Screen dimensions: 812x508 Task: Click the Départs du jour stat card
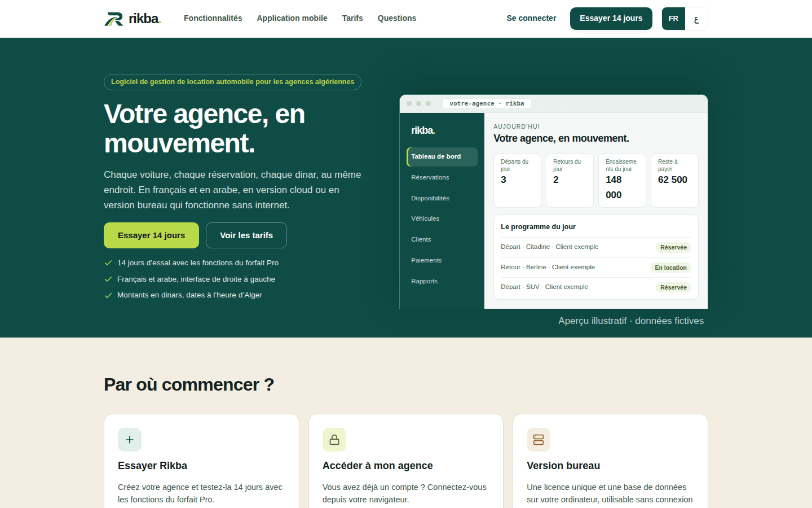click(517, 181)
